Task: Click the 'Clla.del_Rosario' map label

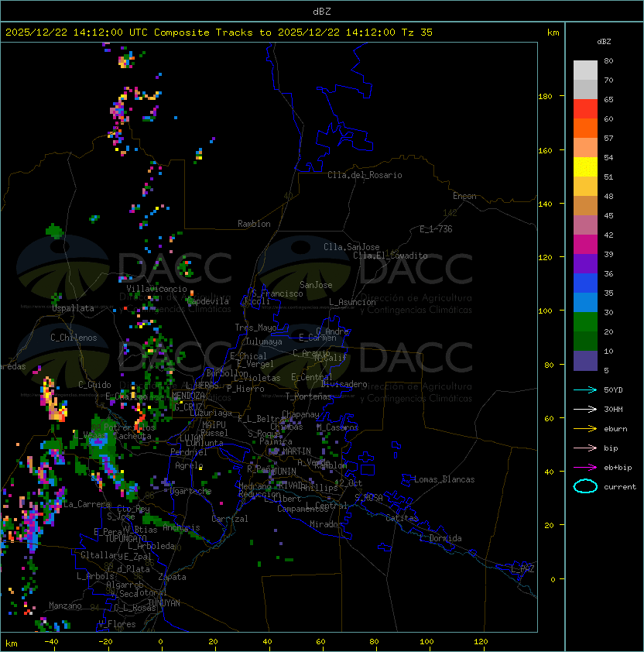Action: pos(365,175)
